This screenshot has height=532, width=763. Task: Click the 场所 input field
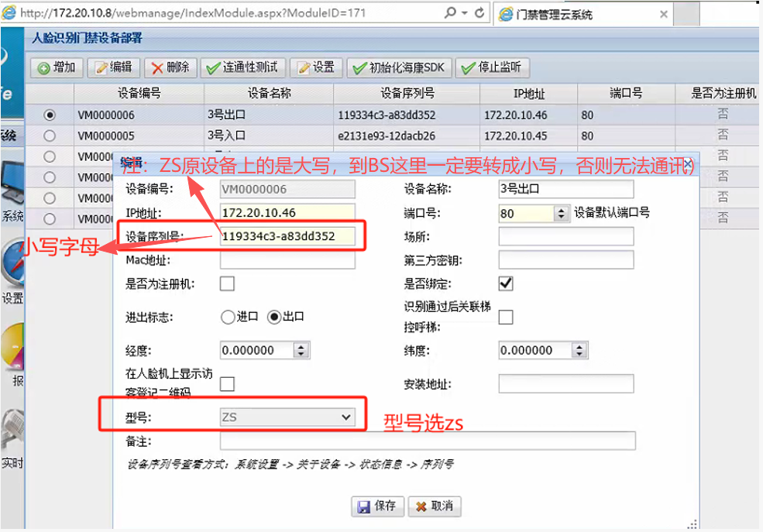pos(566,236)
